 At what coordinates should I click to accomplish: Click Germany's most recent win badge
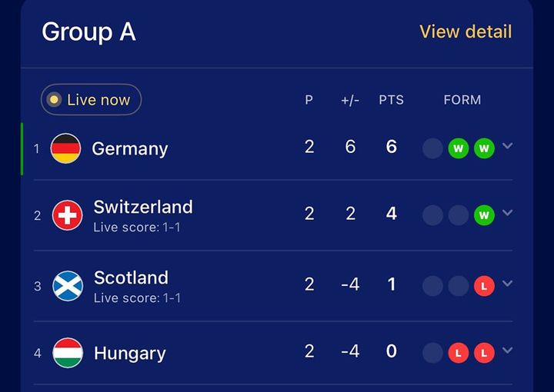click(x=484, y=148)
